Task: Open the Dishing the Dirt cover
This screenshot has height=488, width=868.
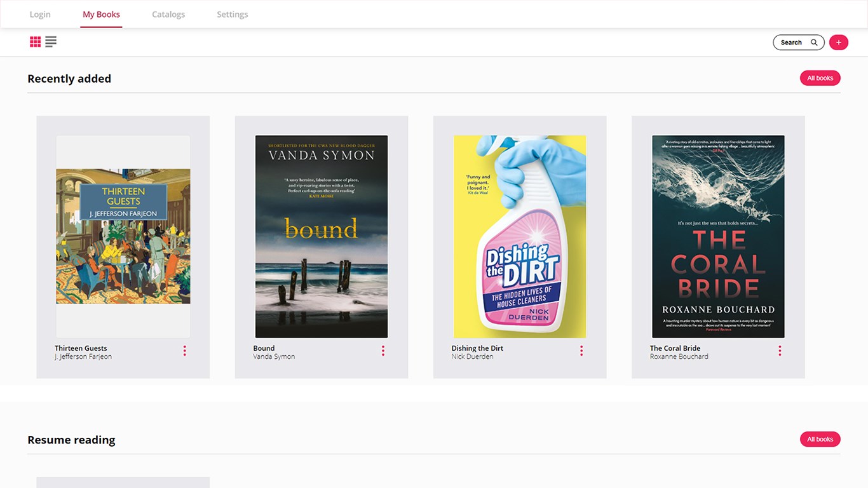Action: click(x=520, y=236)
